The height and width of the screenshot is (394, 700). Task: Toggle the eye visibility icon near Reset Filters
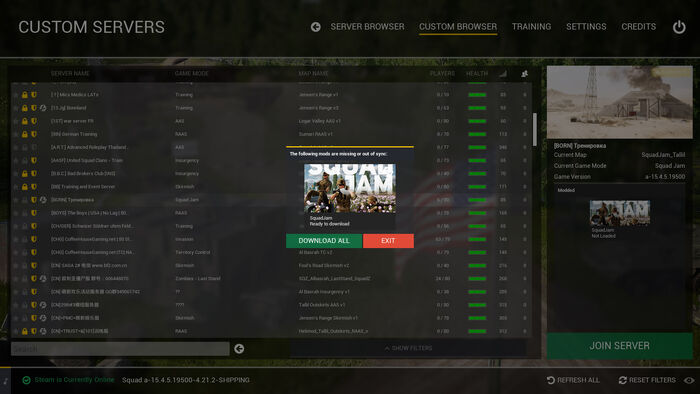(x=689, y=380)
